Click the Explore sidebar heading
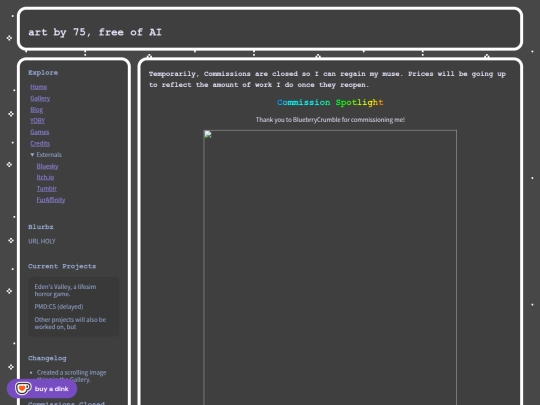 pos(43,73)
